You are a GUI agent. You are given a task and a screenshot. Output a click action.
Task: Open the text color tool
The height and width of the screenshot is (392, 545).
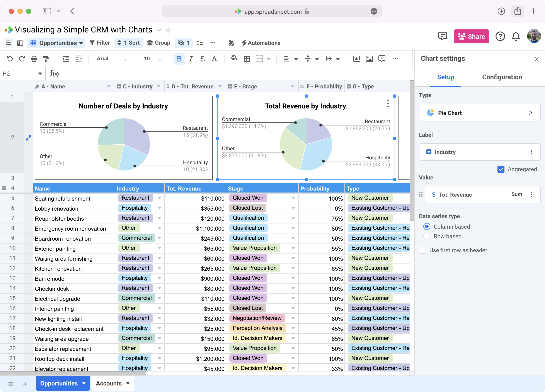(x=214, y=59)
